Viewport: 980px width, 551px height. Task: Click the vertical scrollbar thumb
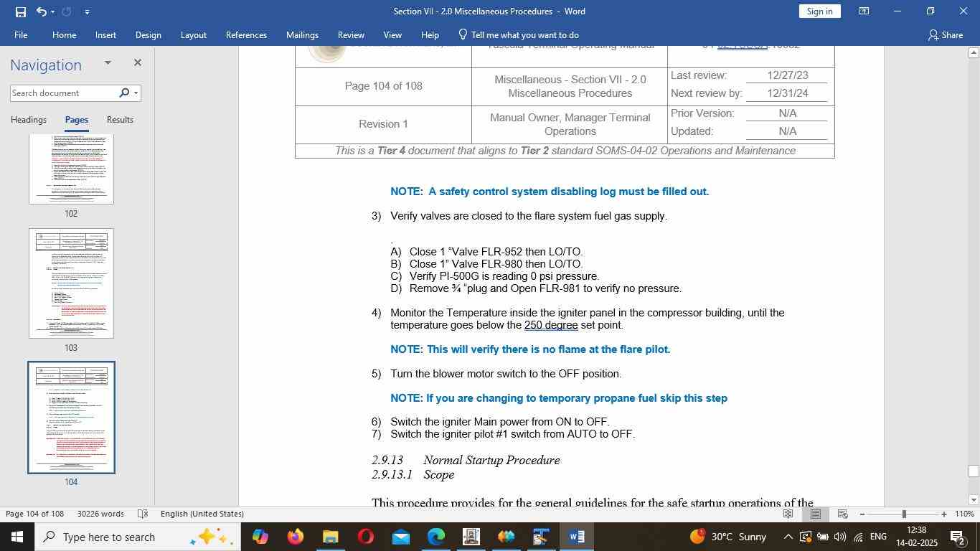(x=974, y=471)
